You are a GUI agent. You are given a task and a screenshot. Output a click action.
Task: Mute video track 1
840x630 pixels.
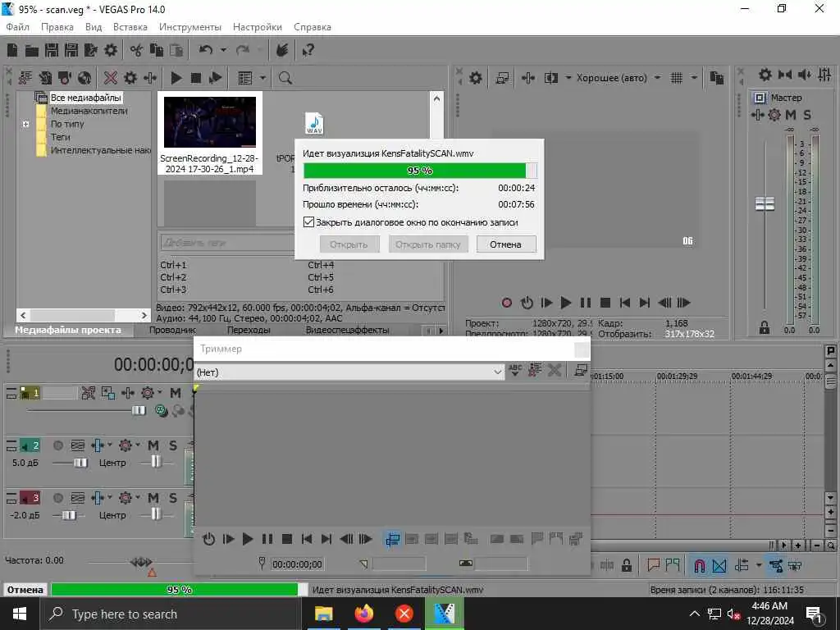[x=176, y=393]
